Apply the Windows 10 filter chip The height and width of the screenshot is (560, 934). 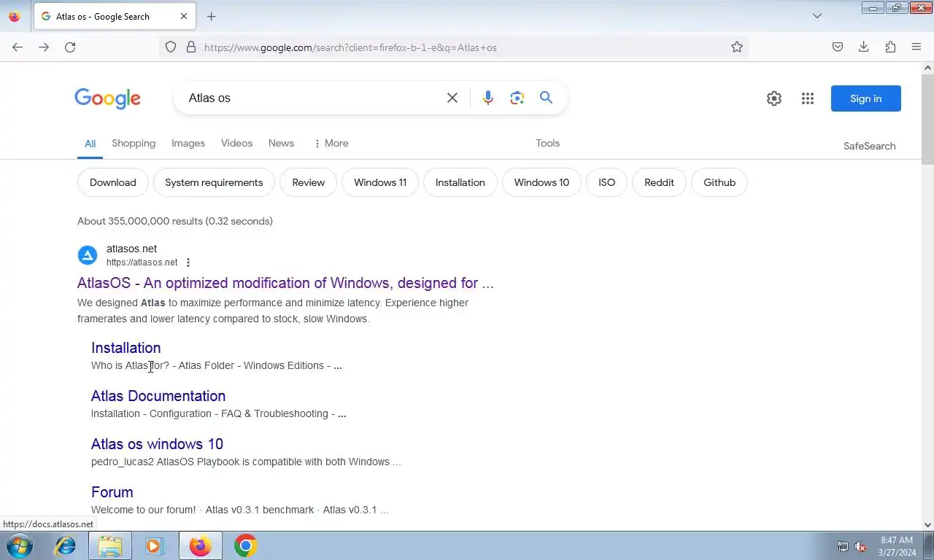pyautogui.click(x=541, y=182)
